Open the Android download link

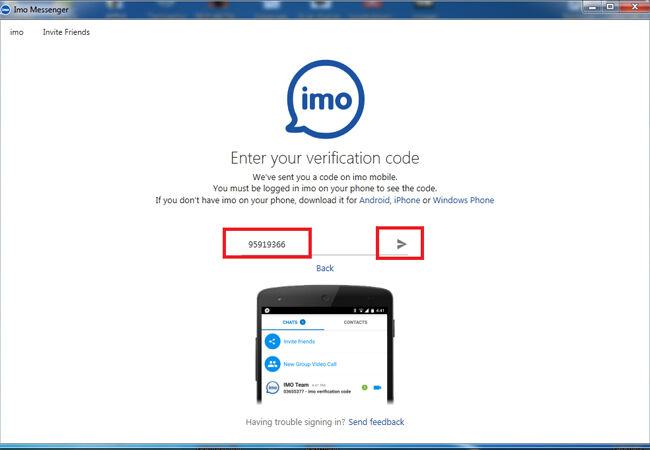(374, 200)
